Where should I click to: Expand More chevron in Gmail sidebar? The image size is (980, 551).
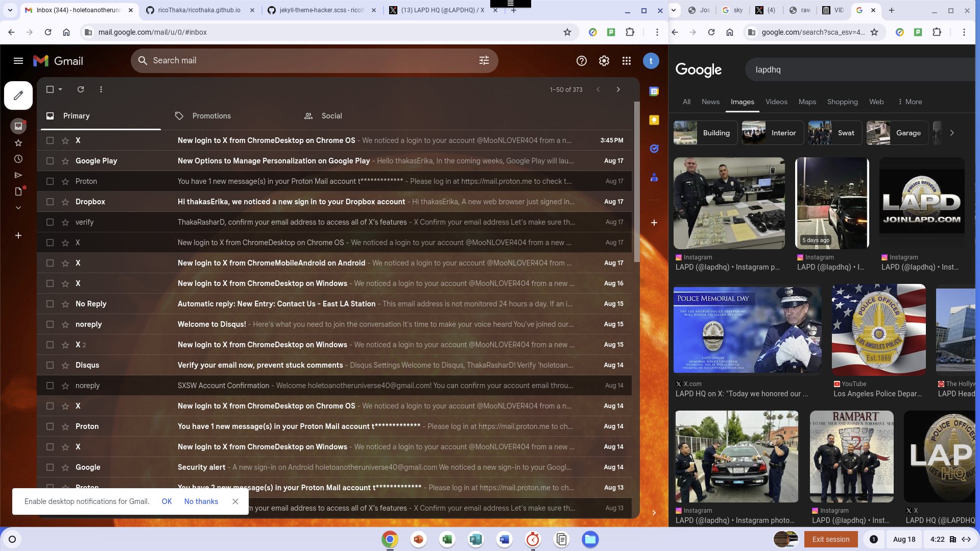point(18,208)
